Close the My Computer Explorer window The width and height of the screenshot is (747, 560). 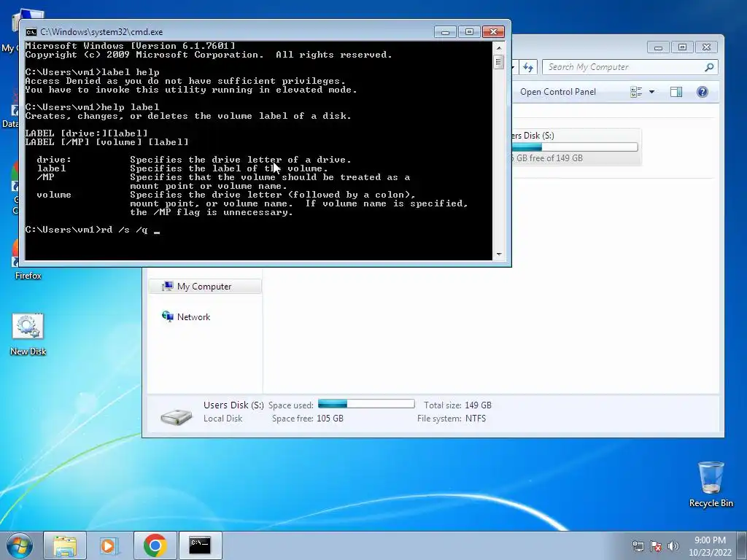[706, 47]
